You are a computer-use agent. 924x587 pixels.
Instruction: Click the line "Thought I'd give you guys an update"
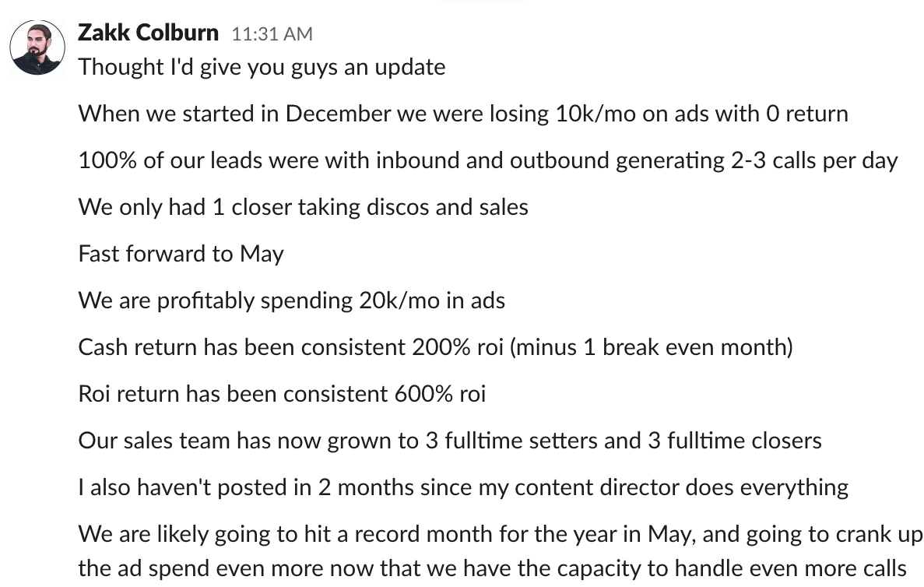pyautogui.click(x=262, y=67)
